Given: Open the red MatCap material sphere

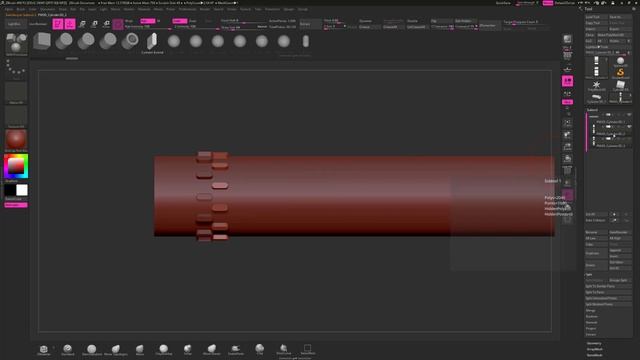Looking at the screenshot, I should pyautogui.click(x=16, y=140).
